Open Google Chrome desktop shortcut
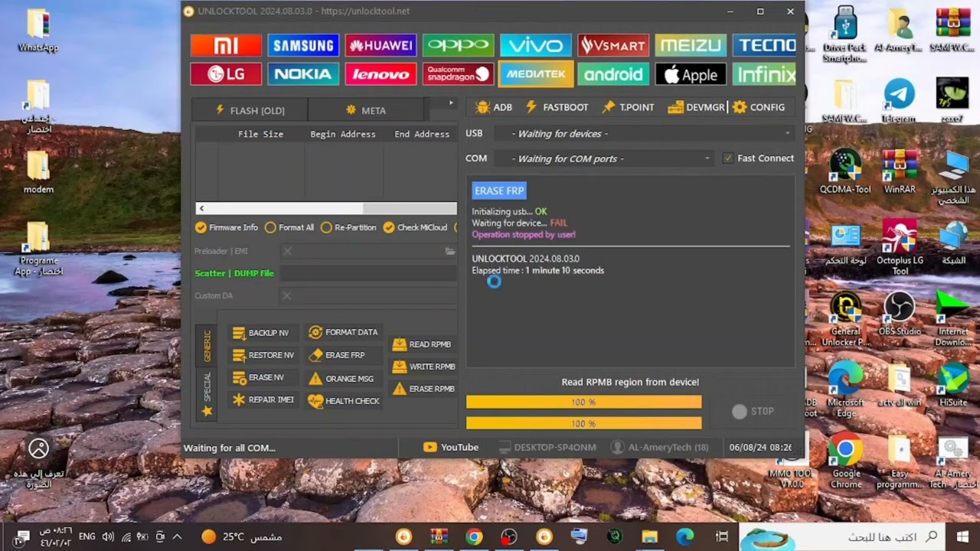The image size is (980, 551). point(846,460)
